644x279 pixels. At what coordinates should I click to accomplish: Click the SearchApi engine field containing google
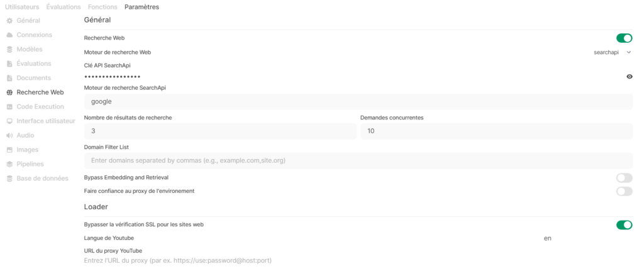click(x=358, y=101)
